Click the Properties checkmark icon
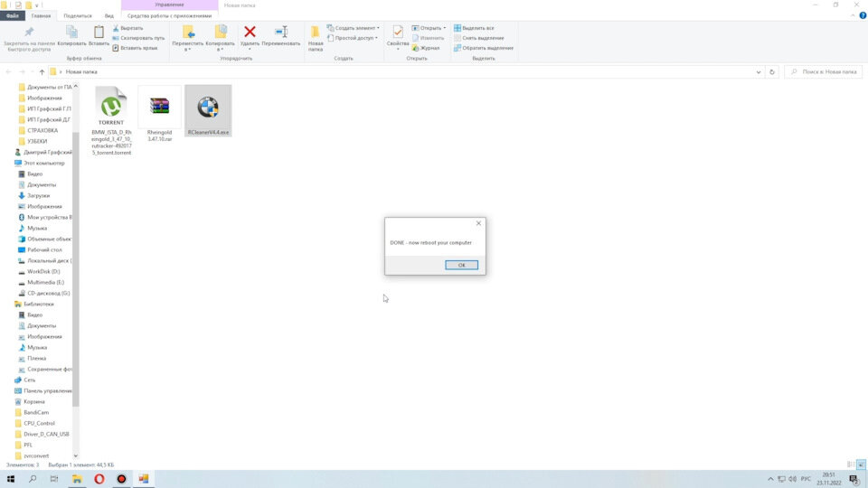This screenshot has width=868, height=488. tap(398, 33)
